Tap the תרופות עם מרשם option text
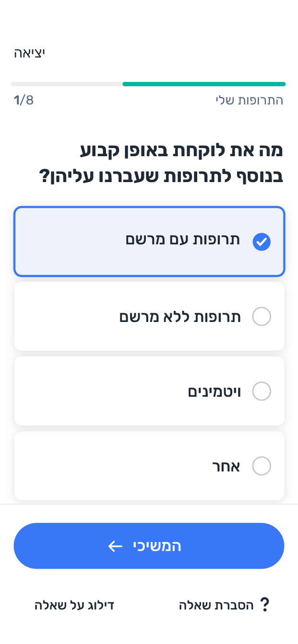 click(183, 240)
